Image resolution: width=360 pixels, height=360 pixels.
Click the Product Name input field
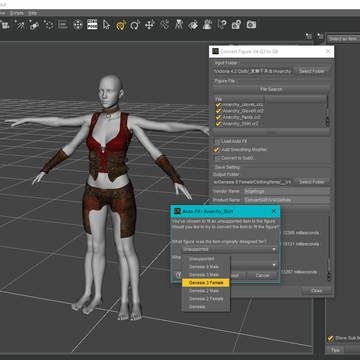tap(286, 200)
